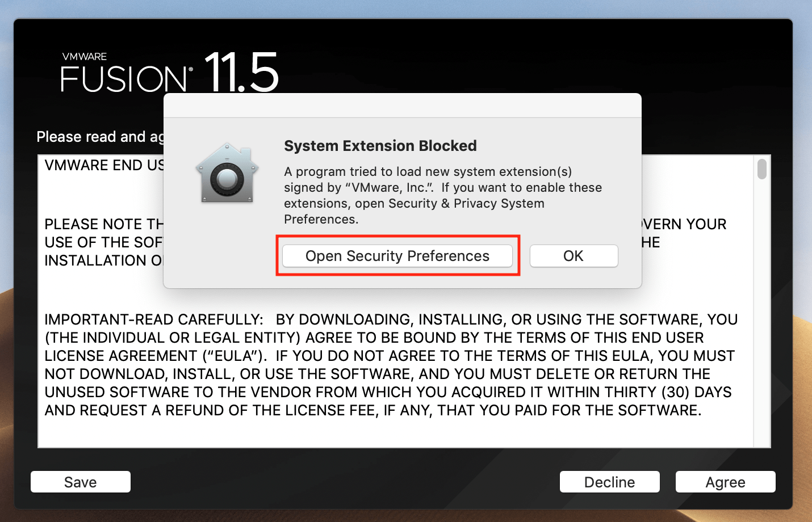
Task: Click the 'IMPORTANT-READ CAREFULLY' paragraph text
Action: (x=391, y=365)
